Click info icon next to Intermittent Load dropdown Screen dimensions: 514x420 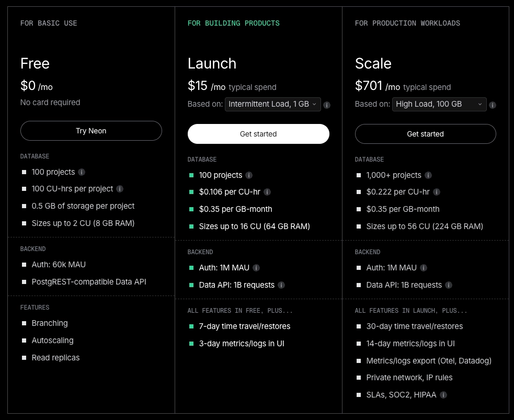tap(327, 105)
